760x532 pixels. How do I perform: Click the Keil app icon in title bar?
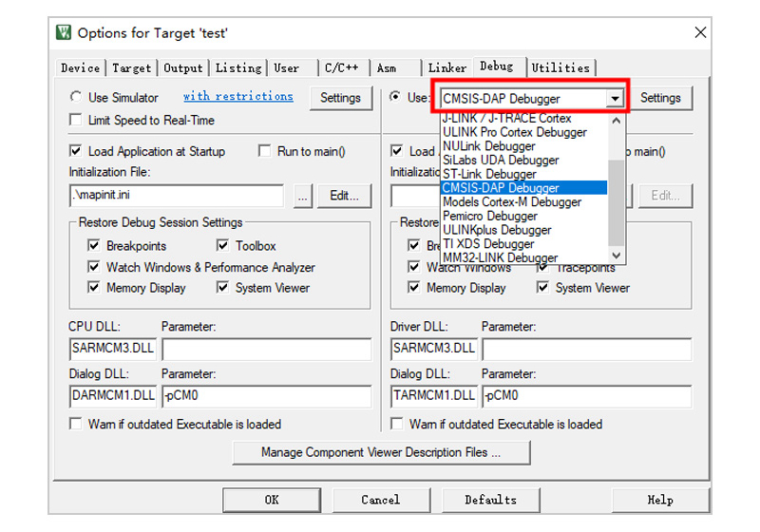tap(64, 32)
